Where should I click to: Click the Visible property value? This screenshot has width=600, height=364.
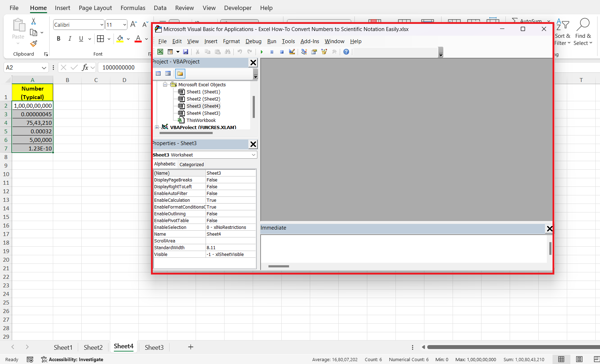tap(231, 254)
